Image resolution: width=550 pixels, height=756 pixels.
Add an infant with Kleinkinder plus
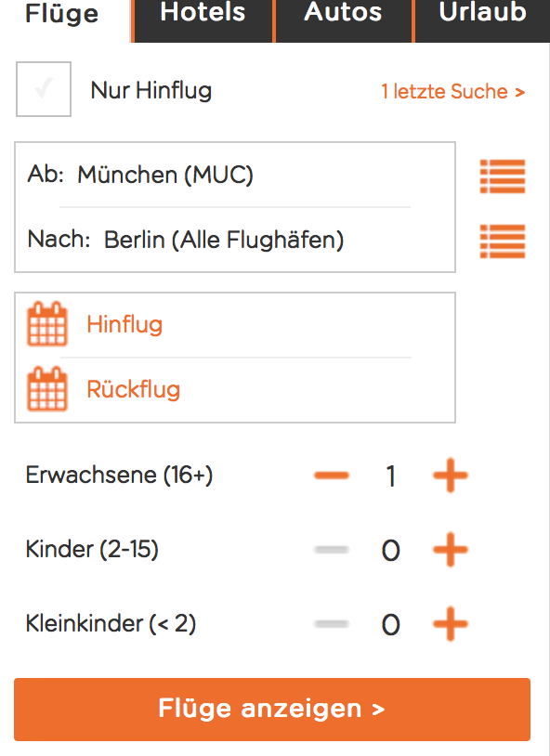[451, 624]
